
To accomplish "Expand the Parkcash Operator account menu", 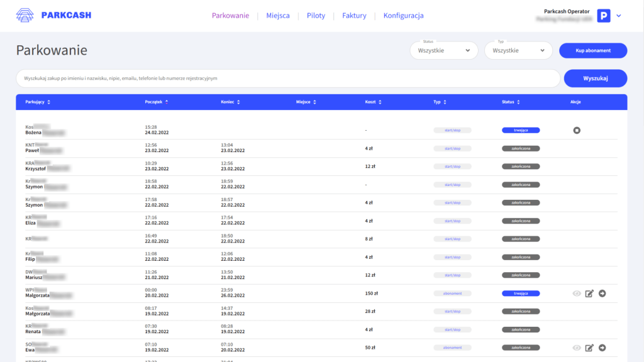I will pos(619,16).
